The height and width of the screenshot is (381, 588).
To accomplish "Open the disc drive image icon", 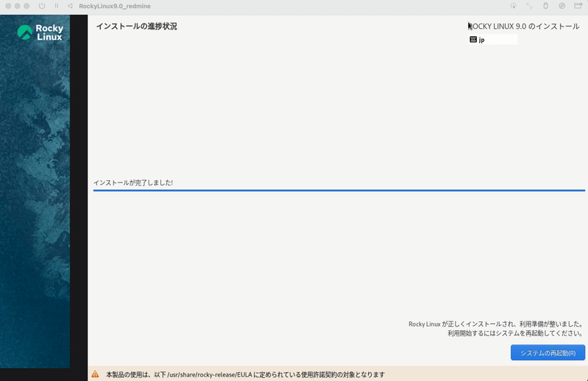I will [562, 6].
